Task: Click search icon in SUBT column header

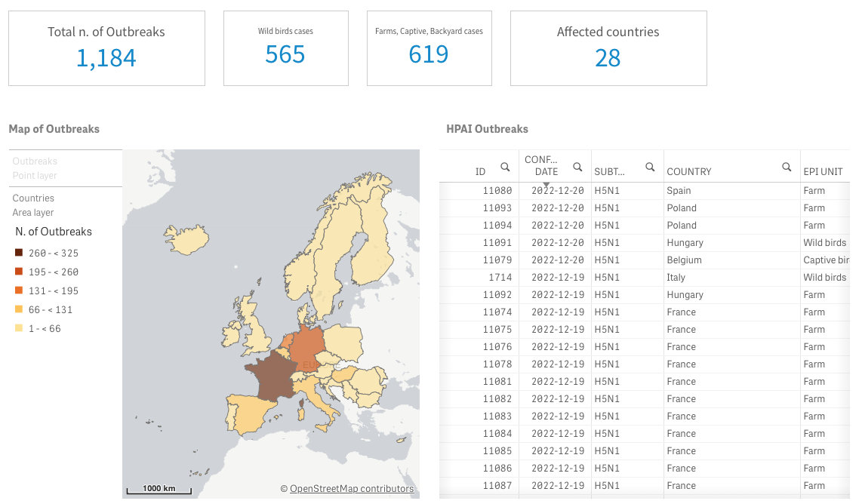Action: [649, 167]
